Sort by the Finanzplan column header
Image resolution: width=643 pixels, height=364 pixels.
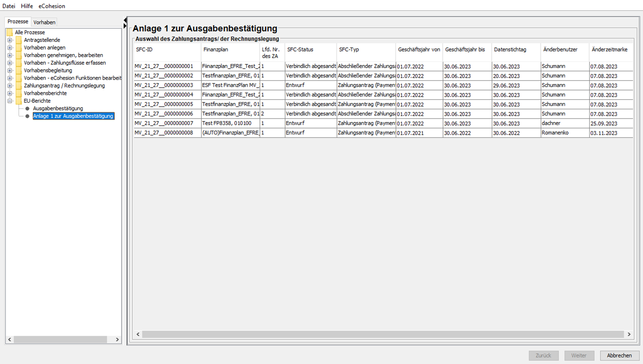coord(230,52)
